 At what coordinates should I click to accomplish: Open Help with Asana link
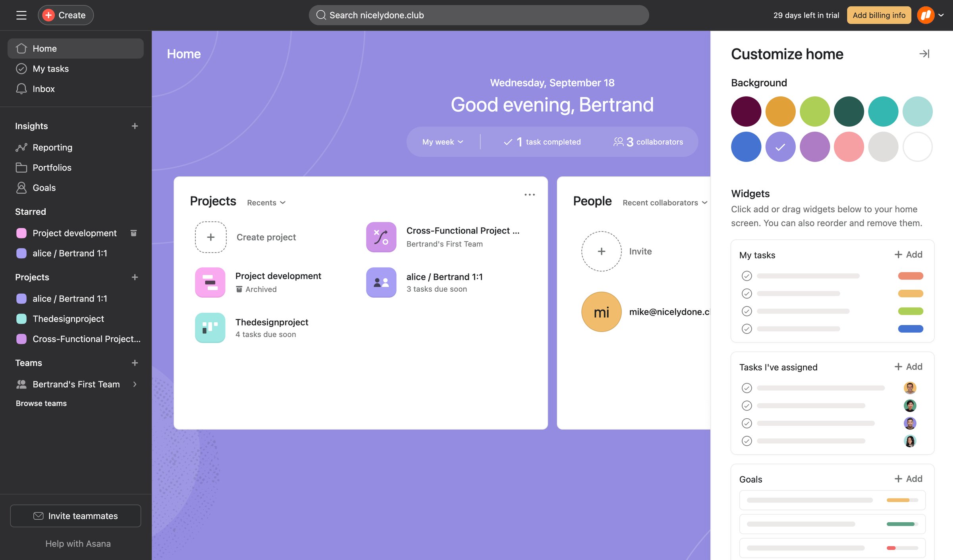78,543
